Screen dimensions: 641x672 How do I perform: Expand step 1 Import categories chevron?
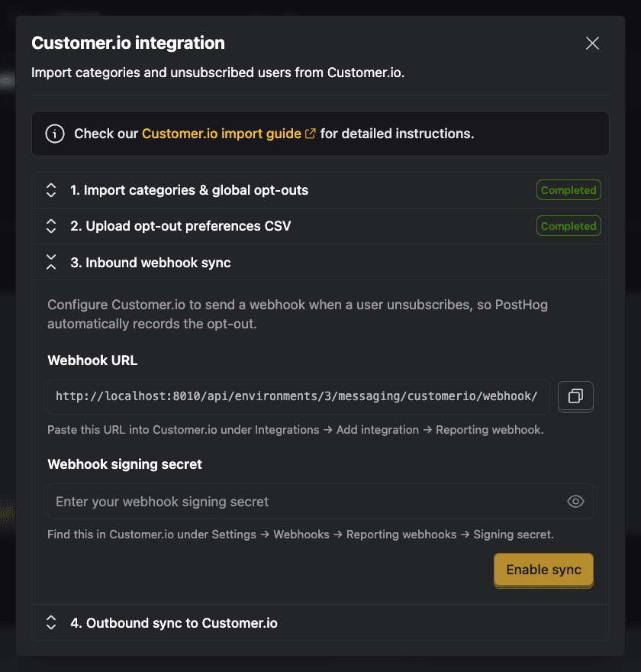tap(51, 190)
